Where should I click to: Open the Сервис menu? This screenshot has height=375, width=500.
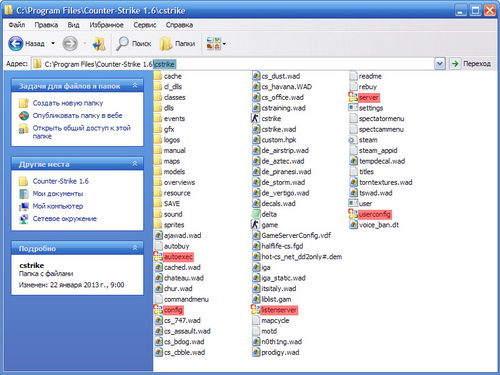point(145,25)
